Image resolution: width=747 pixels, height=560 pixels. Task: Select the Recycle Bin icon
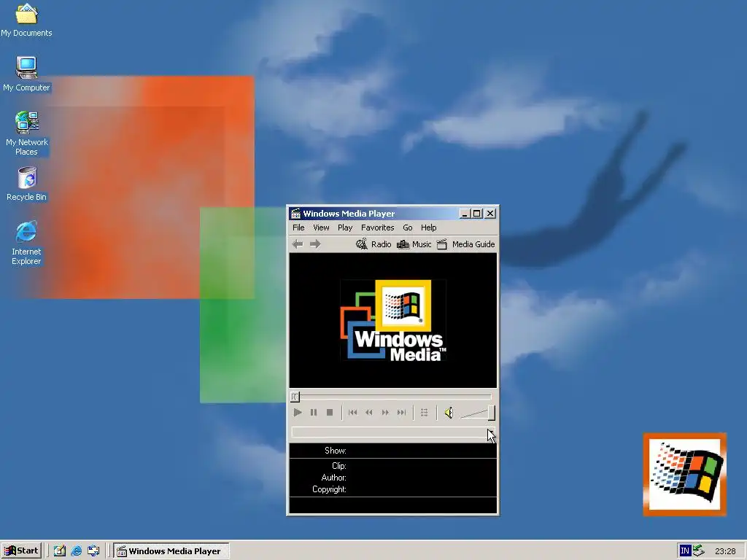[x=27, y=184]
